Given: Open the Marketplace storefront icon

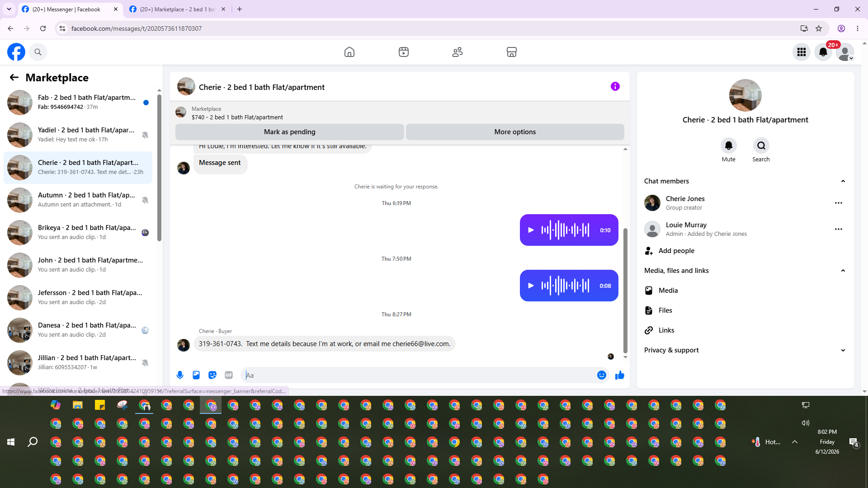Looking at the screenshot, I should tap(512, 52).
